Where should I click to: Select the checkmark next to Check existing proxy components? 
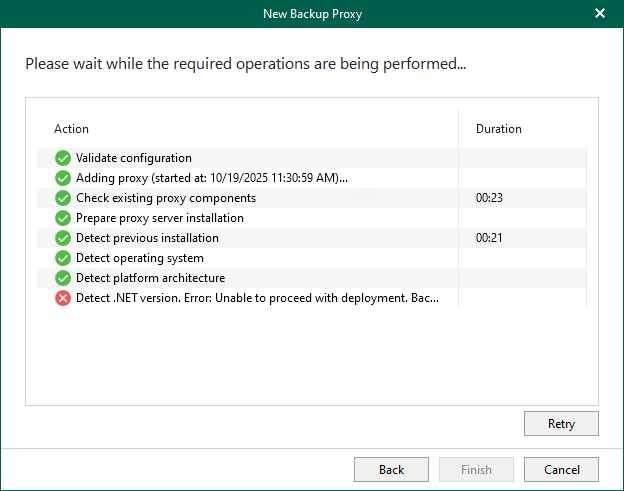click(63, 198)
